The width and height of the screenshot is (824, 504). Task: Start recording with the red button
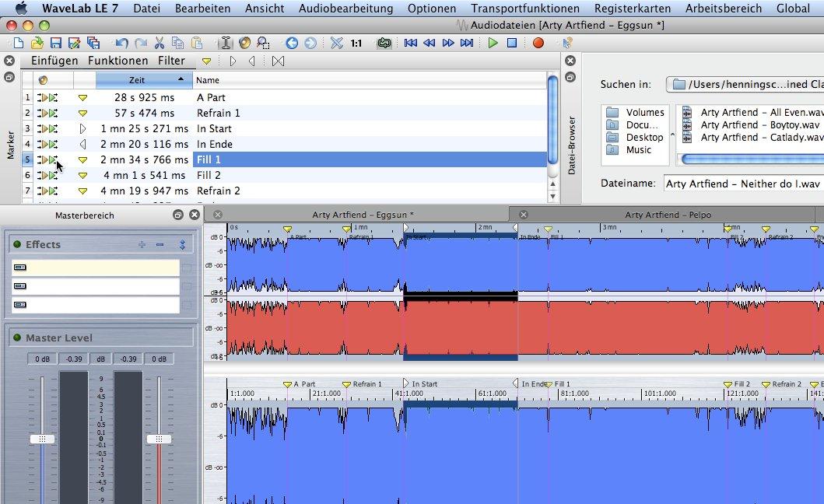point(538,43)
